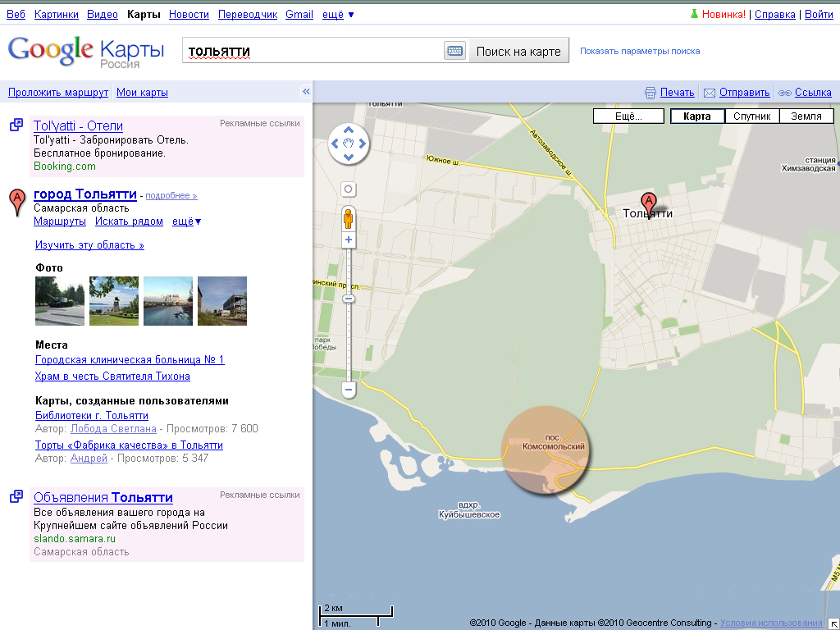Collapse the left results panel

[306, 92]
